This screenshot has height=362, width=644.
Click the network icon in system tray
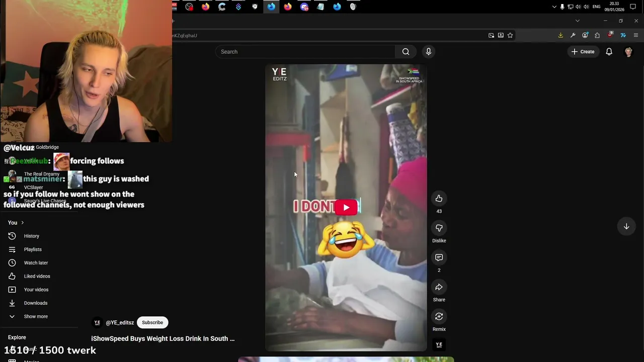click(570, 7)
